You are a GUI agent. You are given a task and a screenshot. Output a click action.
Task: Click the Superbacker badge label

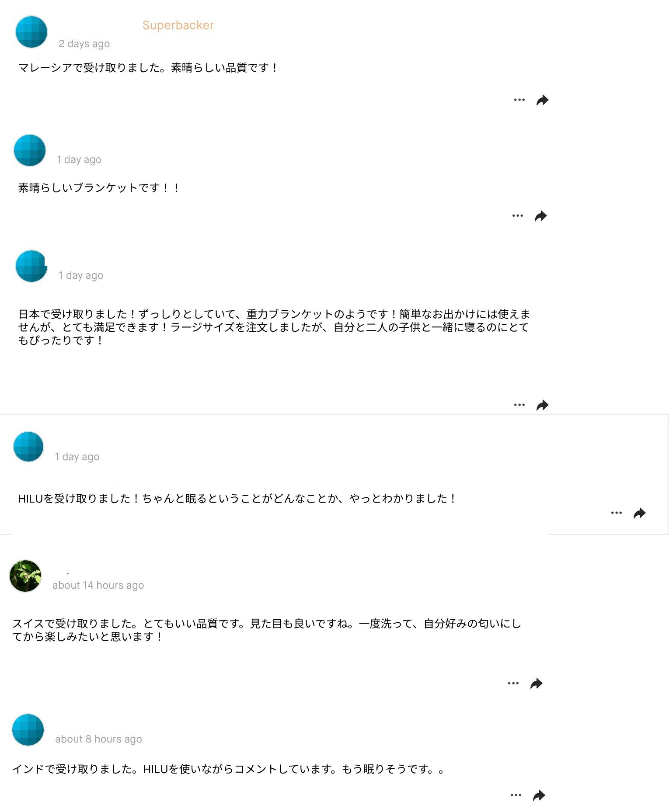(x=178, y=25)
